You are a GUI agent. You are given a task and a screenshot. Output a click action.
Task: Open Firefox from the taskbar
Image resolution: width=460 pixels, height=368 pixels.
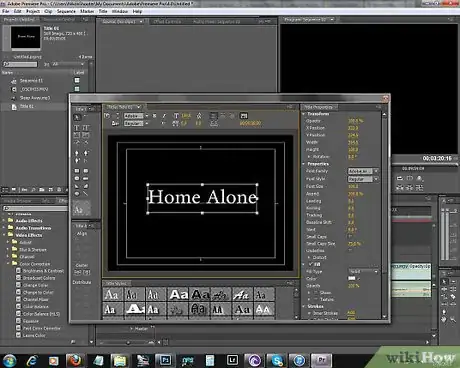coord(75,360)
